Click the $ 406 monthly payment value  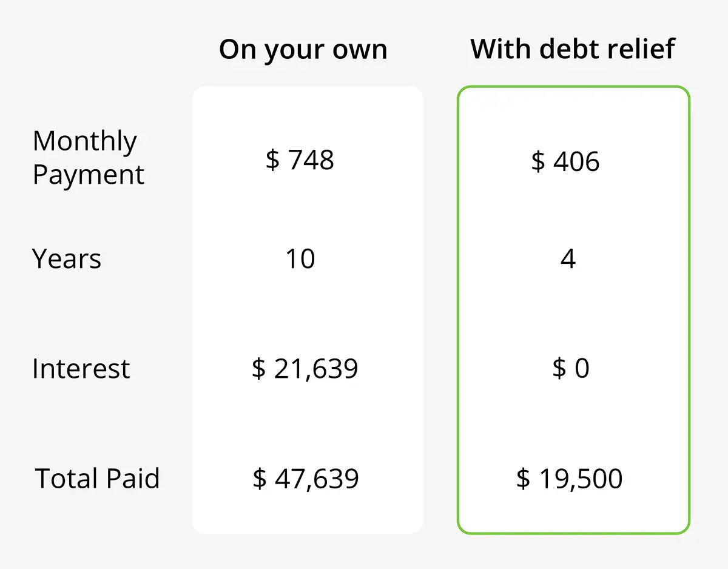point(565,162)
